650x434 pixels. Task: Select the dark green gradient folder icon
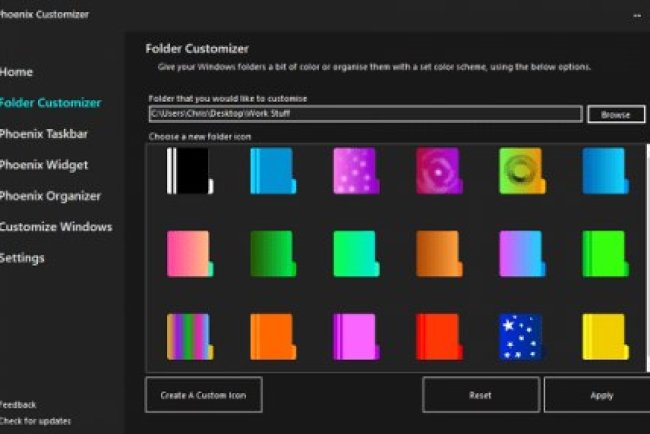tap(272, 254)
